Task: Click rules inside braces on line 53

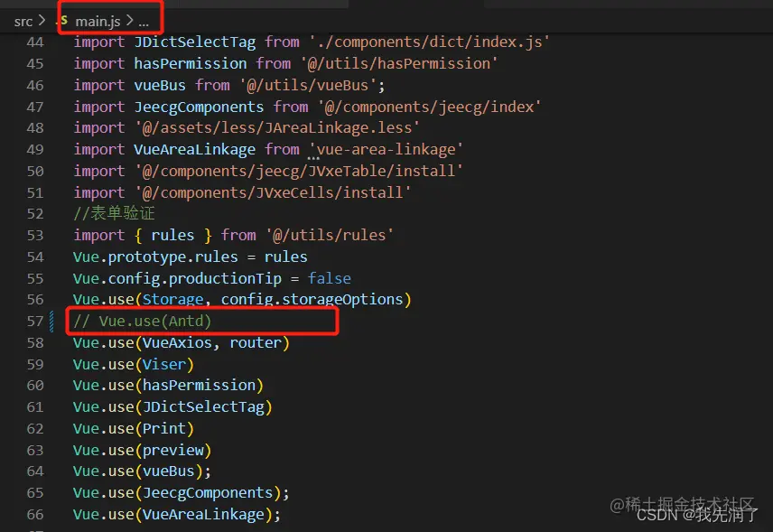Action: coord(172,235)
